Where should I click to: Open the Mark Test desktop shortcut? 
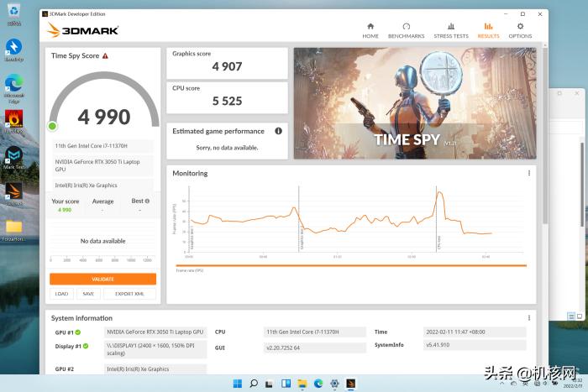(x=14, y=158)
